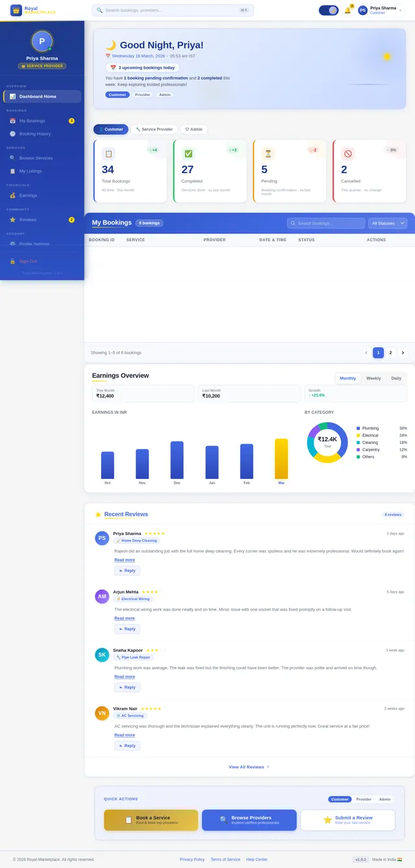Open the Priya Sharma account dropdown
This screenshot has height=868, width=415.
pos(380,10)
